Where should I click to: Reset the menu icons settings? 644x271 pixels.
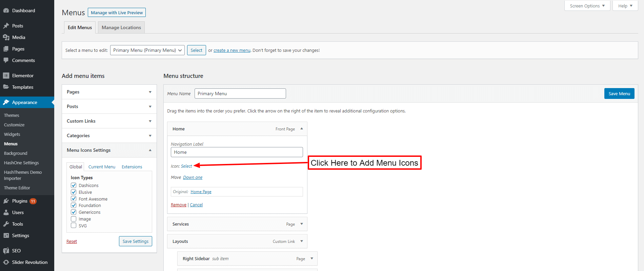click(x=72, y=241)
